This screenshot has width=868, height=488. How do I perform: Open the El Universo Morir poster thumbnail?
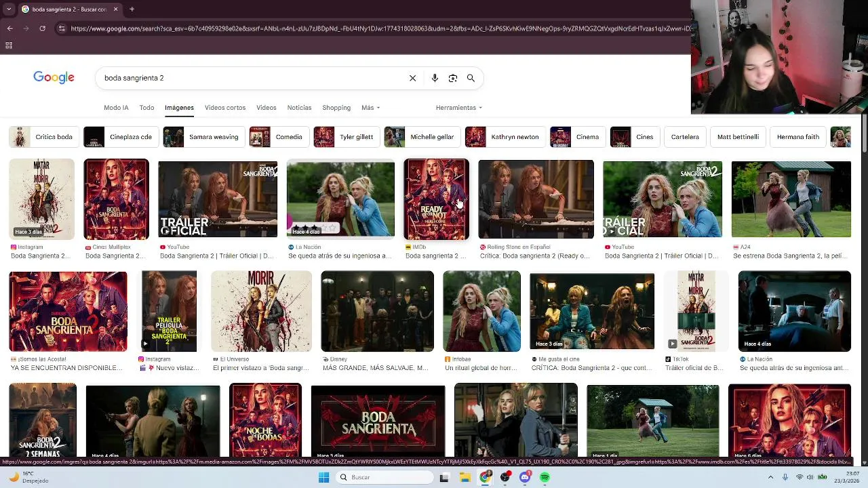click(261, 311)
